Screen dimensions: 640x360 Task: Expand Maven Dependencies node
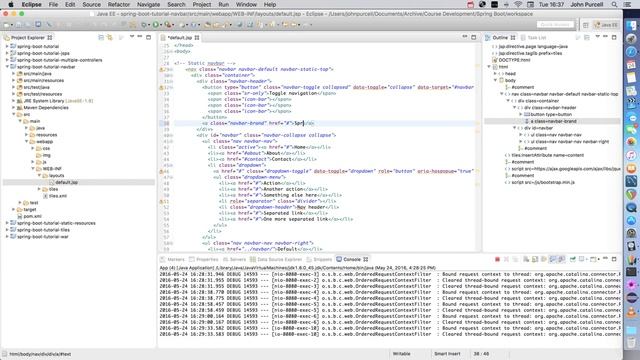coord(13,108)
